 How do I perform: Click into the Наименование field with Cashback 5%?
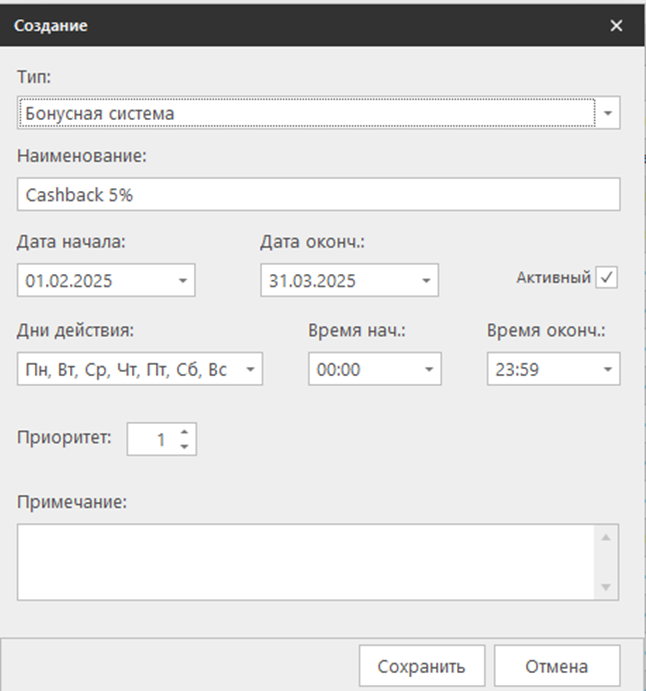pos(318,195)
